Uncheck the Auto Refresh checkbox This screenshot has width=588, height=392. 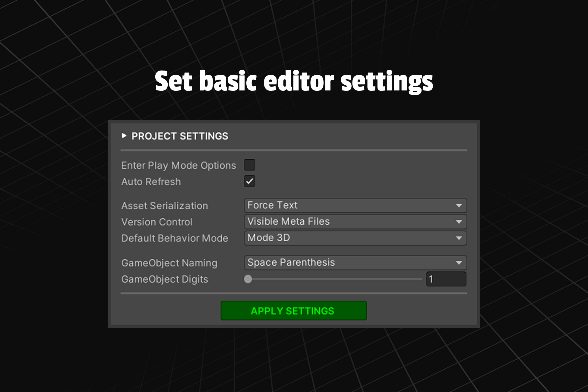pyautogui.click(x=249, y=181)
